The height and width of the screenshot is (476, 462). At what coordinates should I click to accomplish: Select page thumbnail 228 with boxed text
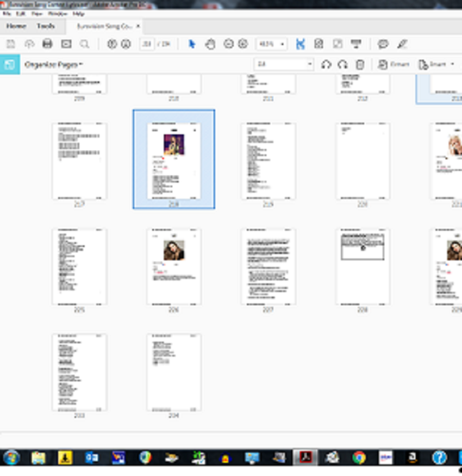pos(363,267)
